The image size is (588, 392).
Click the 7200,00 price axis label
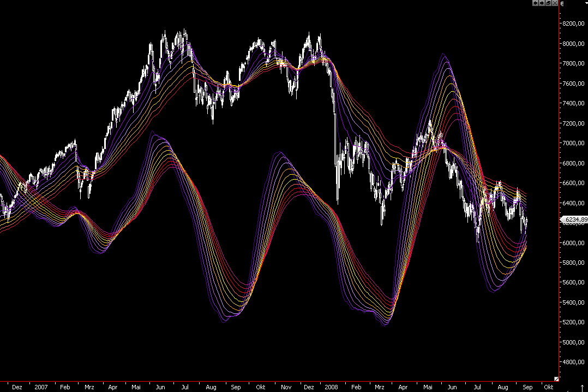point(573,123)
